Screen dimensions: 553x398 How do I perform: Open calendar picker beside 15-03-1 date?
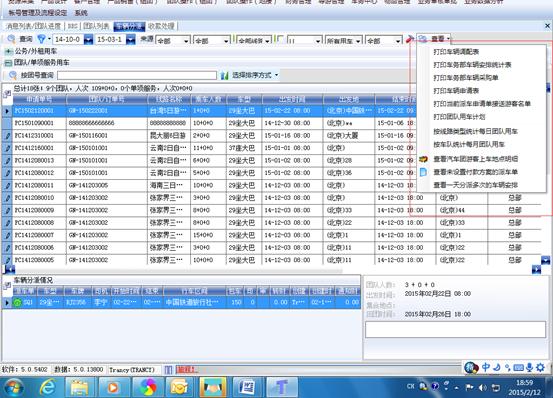[x=130, y=39]
